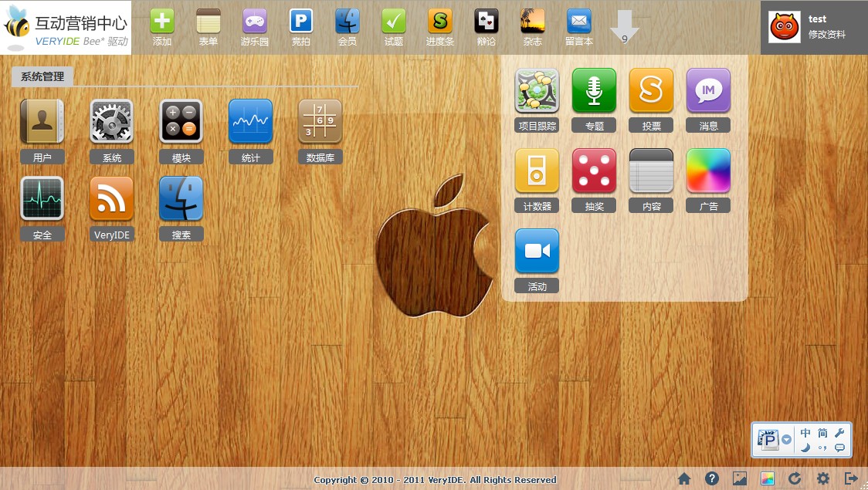
Task: Click the 投票 label button
Action: coord(651,126)
